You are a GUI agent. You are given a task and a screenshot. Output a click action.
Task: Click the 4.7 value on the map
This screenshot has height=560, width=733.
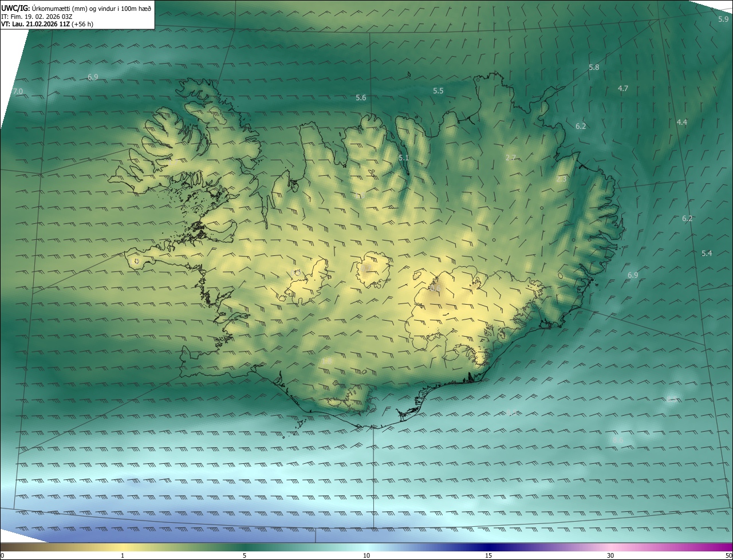point(623,88)
